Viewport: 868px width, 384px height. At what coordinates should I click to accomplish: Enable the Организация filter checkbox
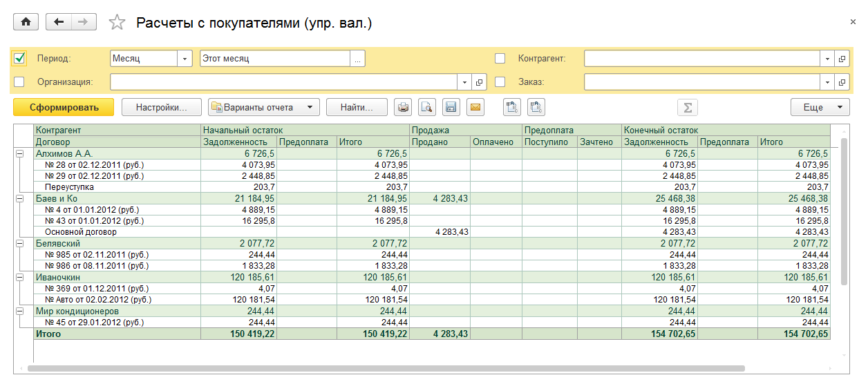click(x=19, y=82)
